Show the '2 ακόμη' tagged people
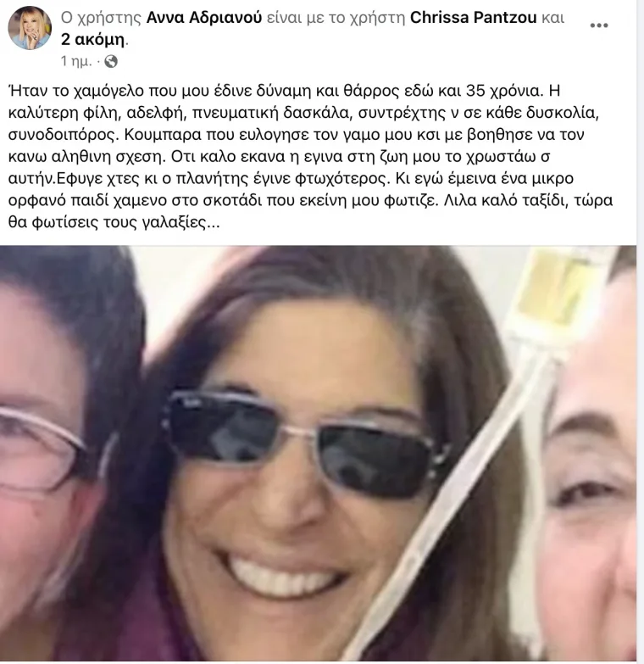 click(92, 39)
